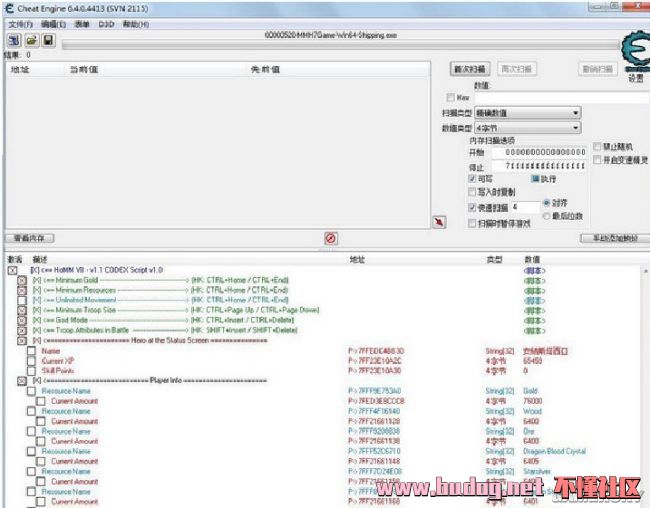Click the 类型 column header
The height and width of the screenshot is (508, 650).
494,260
